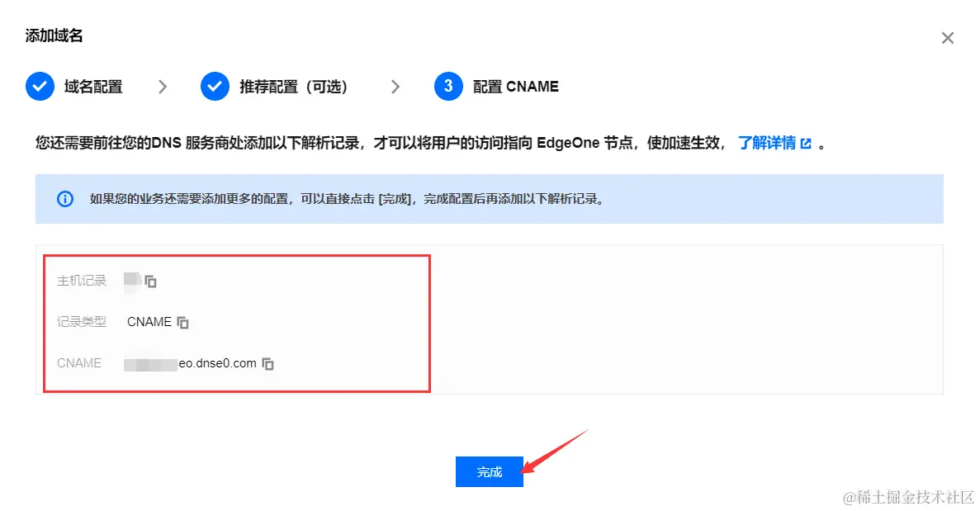980x511 pixels.
Task: Click the 添加域名 dialog title
Action: [x=54, y=35]
